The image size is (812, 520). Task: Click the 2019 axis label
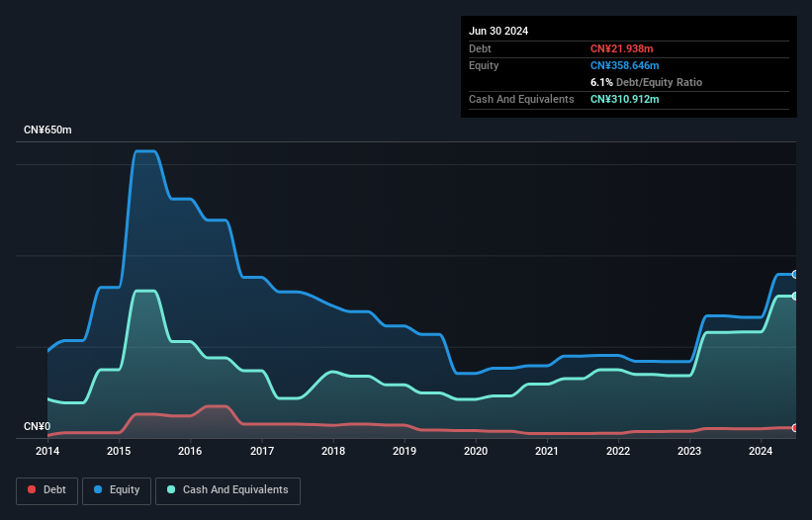click(x=405, y=451)
